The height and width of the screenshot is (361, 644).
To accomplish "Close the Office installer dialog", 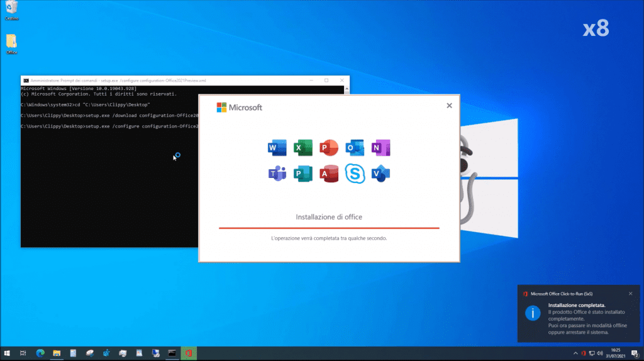I will point(449,106).
